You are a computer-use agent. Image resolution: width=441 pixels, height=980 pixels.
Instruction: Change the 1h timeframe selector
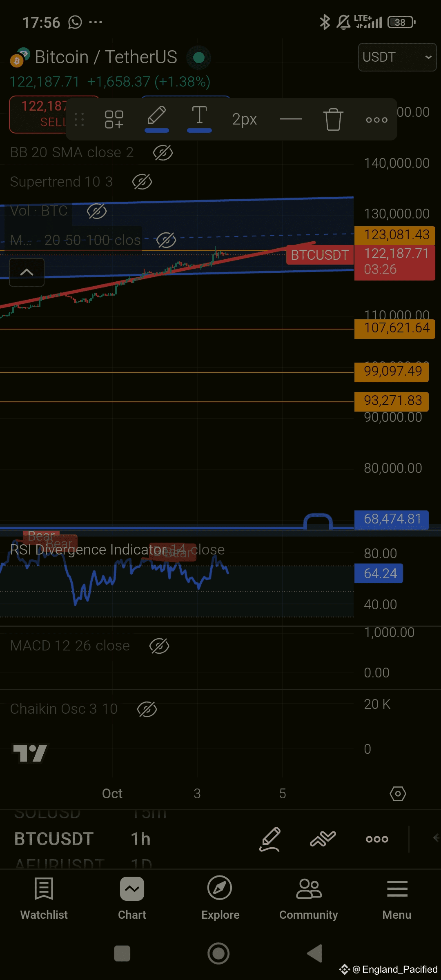tap(140, 839)
